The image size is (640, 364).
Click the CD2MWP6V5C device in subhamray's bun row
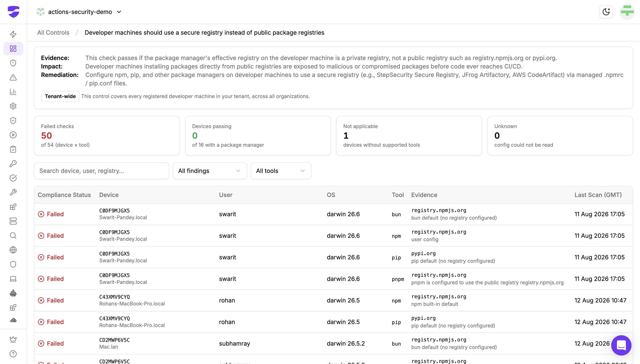[x=114, y=340]
